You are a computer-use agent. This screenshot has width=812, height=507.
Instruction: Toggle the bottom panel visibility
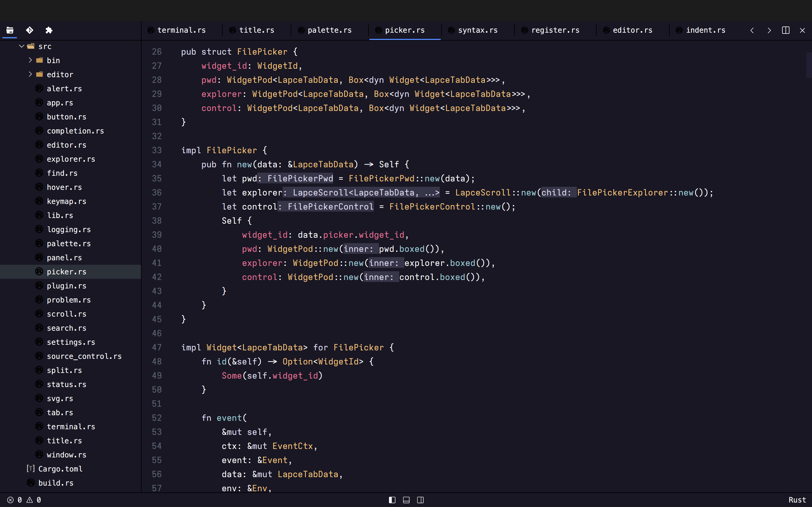(406, 500)
